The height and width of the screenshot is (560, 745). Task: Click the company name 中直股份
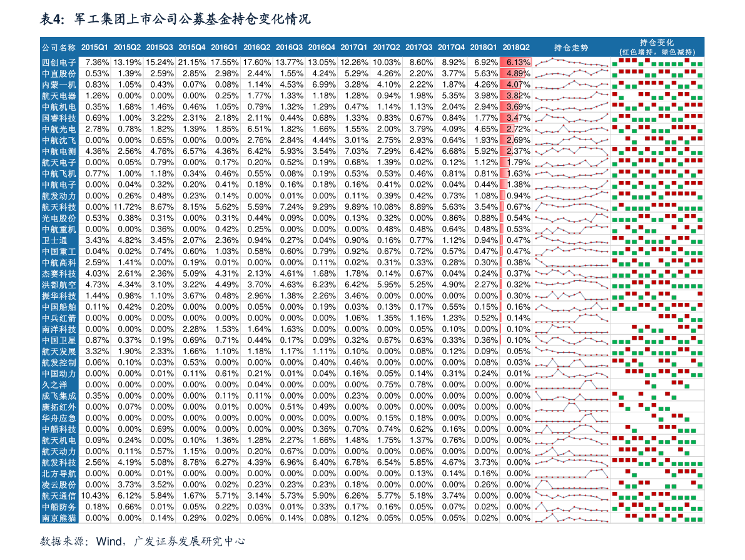point(58,74)
